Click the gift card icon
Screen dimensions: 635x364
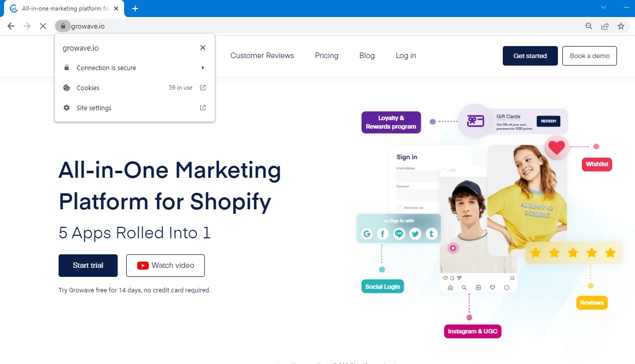pos(475,121)
